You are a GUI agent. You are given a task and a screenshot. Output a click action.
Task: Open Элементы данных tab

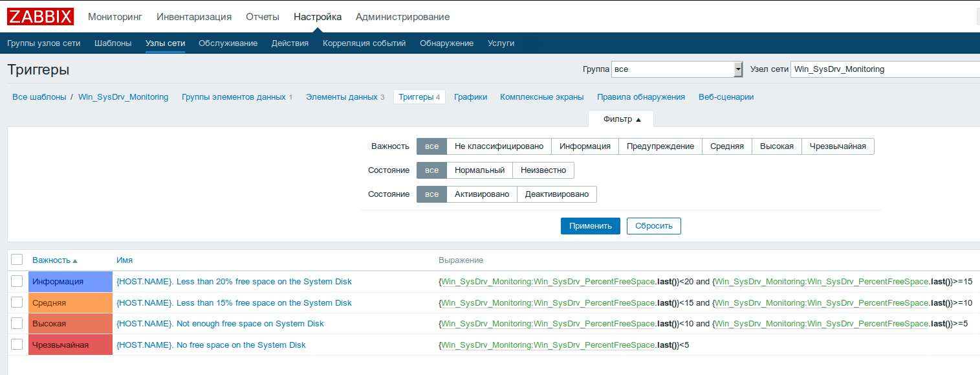342,97
